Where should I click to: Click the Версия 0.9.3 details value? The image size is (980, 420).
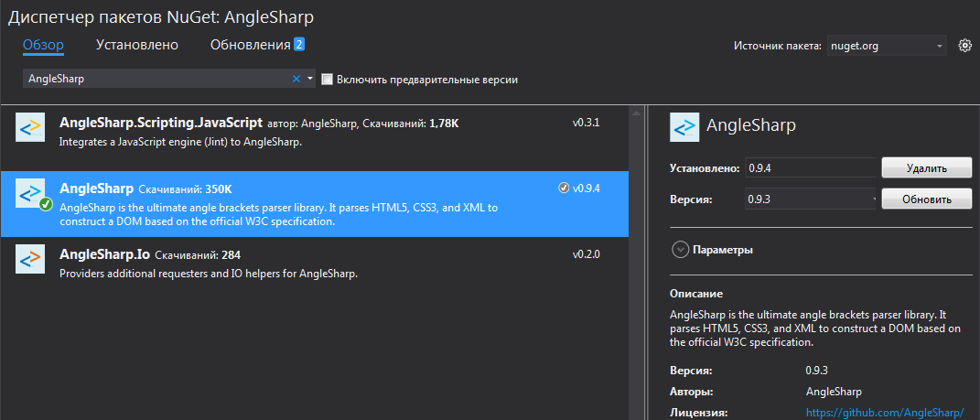(x=817, y=371)
